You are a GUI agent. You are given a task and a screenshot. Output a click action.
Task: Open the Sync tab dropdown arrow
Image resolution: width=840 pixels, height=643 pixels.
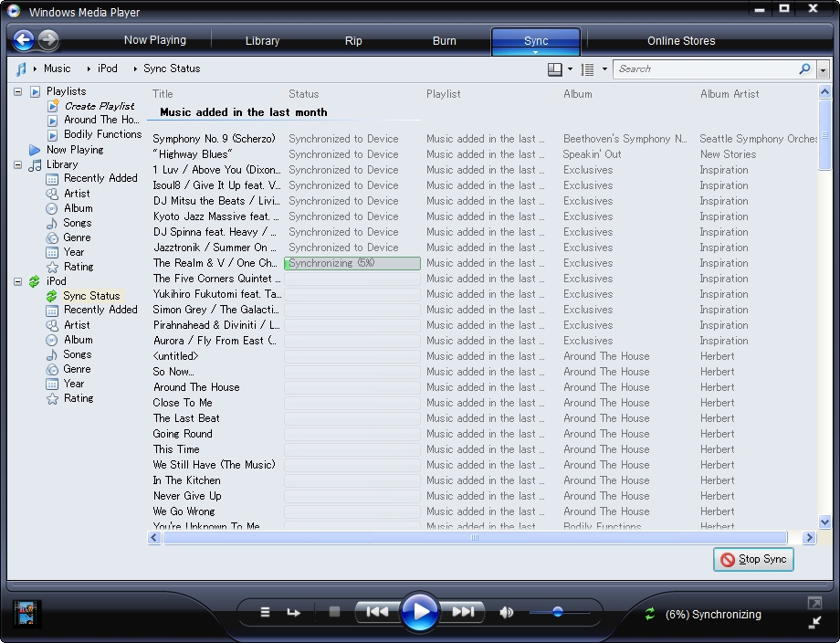[535, 52]
